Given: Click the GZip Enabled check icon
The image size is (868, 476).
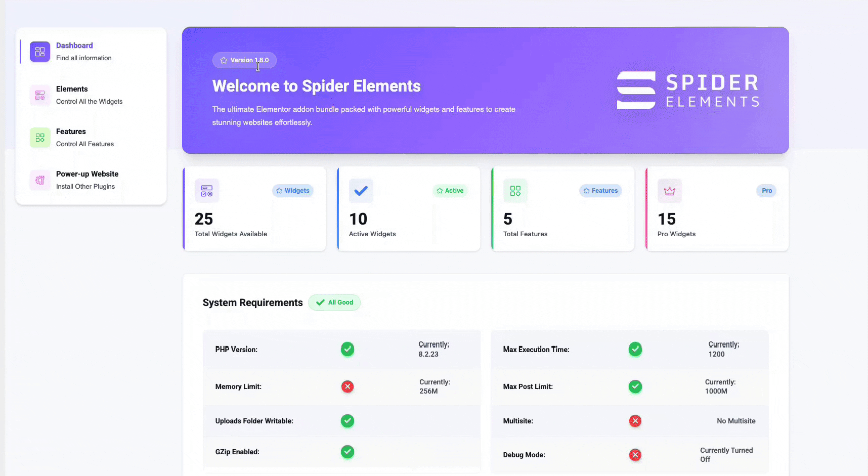Looking at the screenshot, I should tap(348, 452).
